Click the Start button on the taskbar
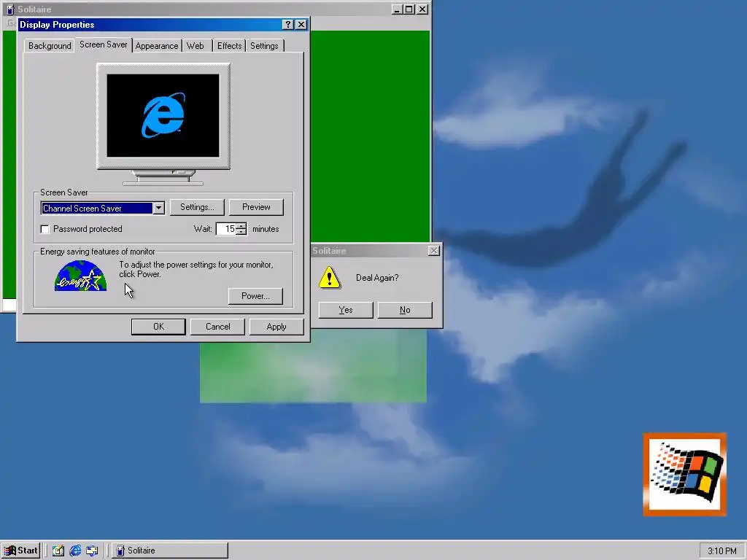Screen dimensions: 747x560 coord(20,551)
